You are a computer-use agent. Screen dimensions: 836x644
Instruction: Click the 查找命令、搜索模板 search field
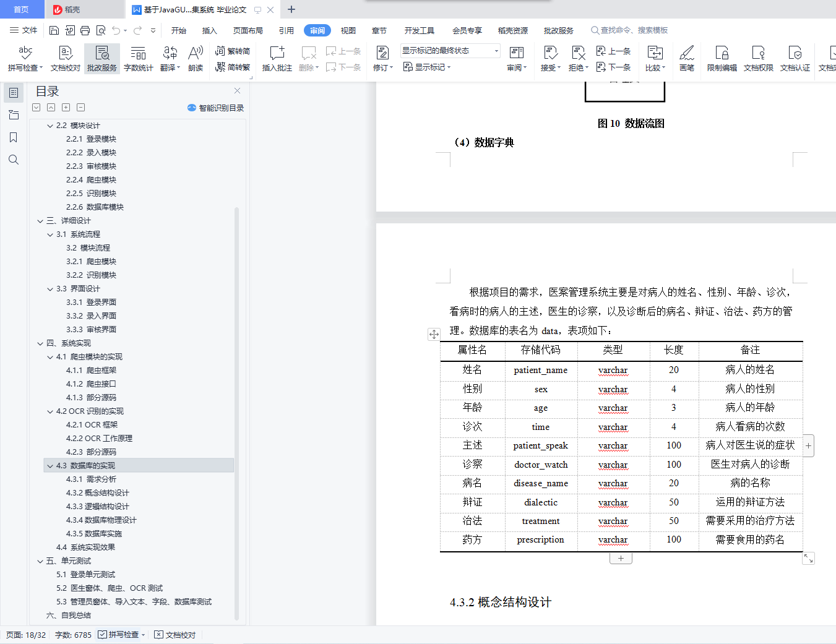(x=629, y=30)
